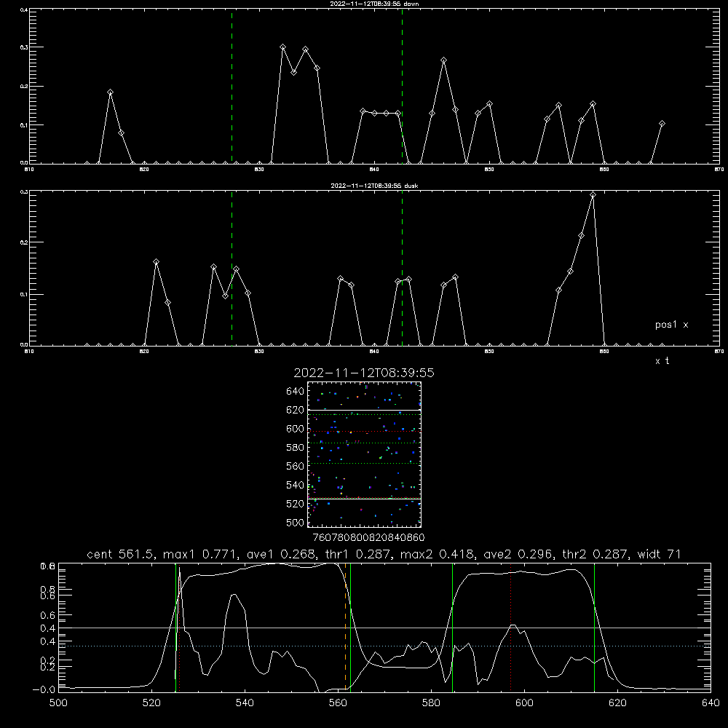Click the "640" tick label on the bottom plot x-axis

pos(711,703)
